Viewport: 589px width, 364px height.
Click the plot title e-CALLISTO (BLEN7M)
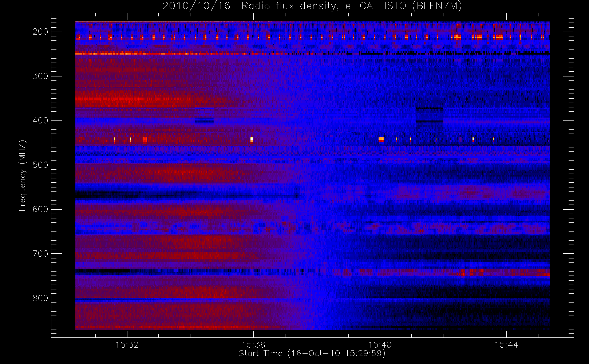[312, 6]
